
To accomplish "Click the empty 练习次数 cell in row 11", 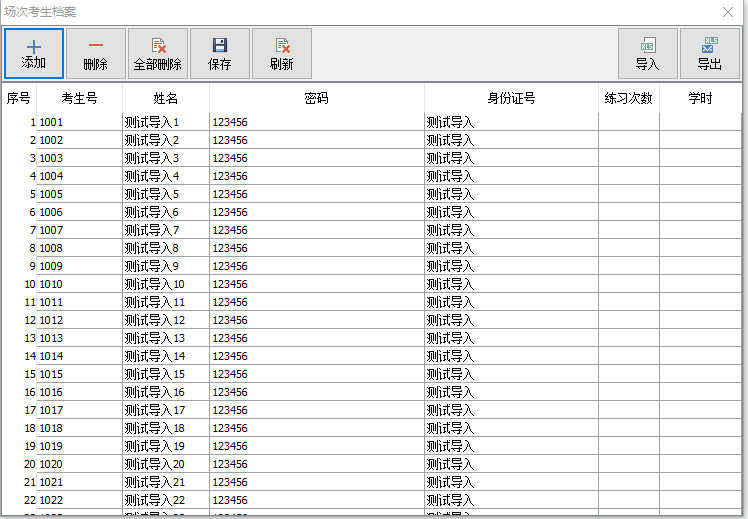I will coord(629,302).
